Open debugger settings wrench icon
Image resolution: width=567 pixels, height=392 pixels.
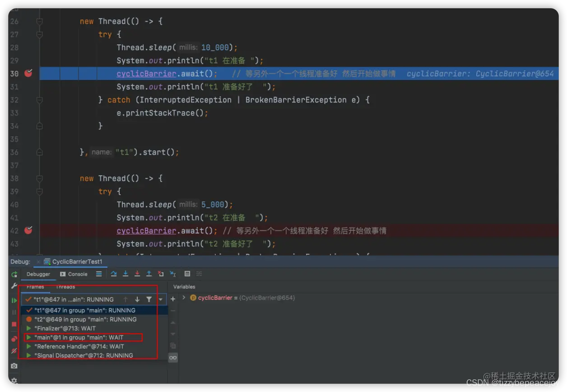(14, 286)
